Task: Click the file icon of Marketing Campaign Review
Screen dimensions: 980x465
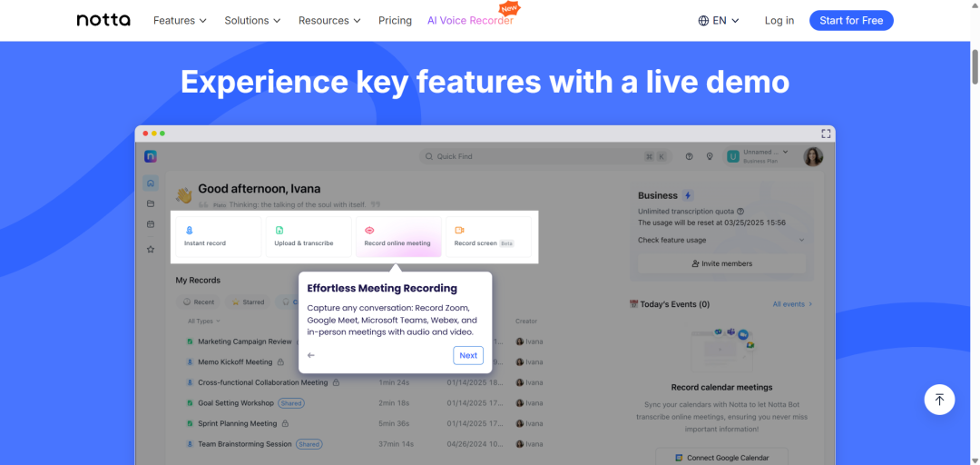Action: [x=190, y=341]
